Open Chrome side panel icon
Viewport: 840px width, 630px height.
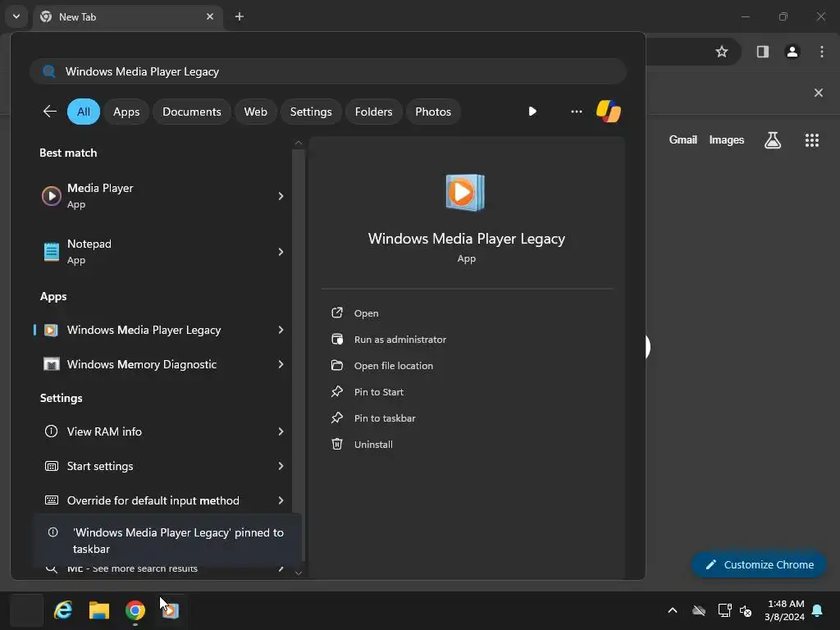(x=762, y=52)
